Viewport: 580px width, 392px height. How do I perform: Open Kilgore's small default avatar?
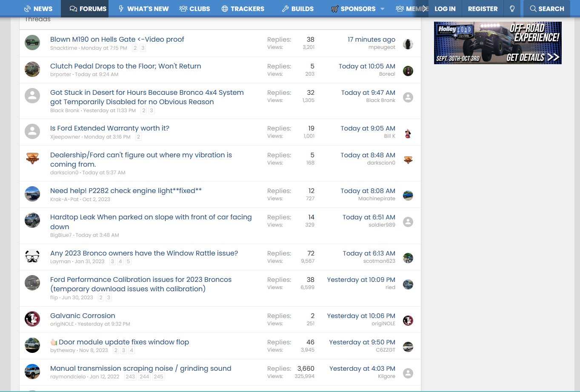(408, 373)
